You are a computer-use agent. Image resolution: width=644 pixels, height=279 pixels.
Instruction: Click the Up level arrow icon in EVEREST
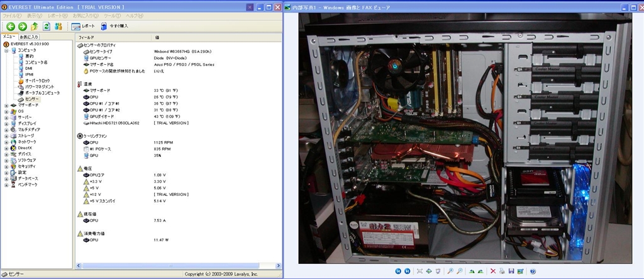[35, 26]
